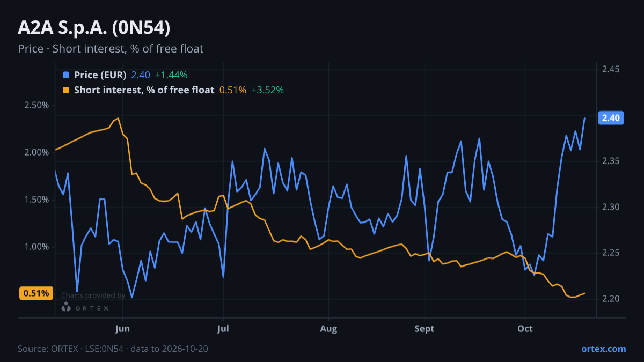
Task: Click the Sept x-axis label
Action: pos(425,328)
